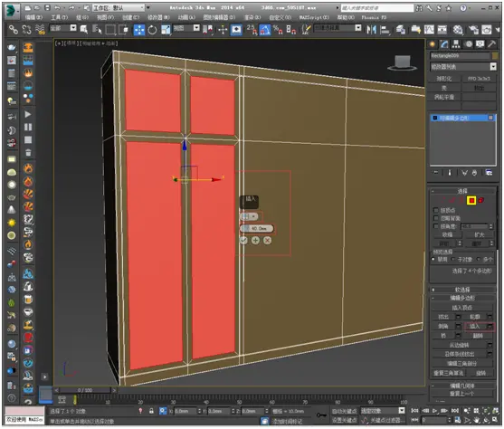504x429 pixels.
Task: Toggle the By Angle checkbox
Action: [x=436, y=226]
